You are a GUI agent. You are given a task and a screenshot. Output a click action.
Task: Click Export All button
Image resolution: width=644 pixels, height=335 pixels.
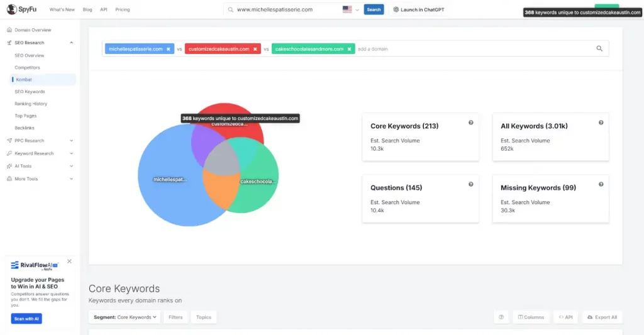602,317
